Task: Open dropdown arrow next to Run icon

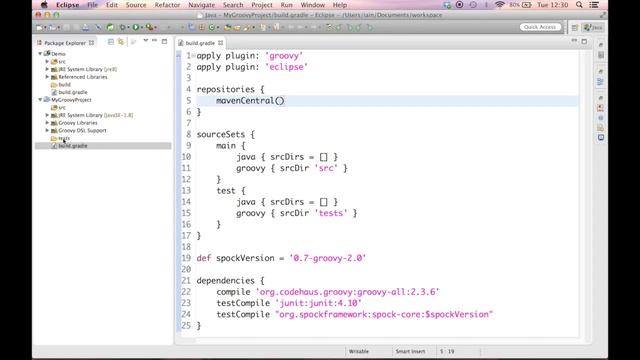Action: pos(142,28)
